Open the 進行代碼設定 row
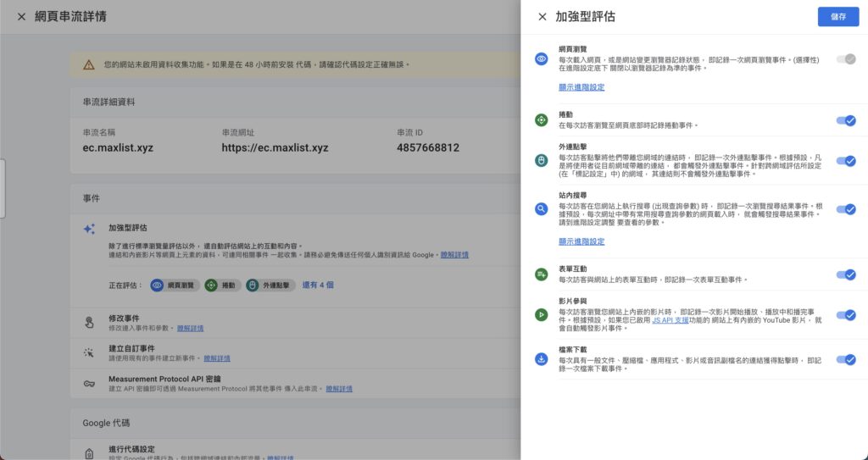This screenshot has width=868, height=460. [x=295, y=451]
